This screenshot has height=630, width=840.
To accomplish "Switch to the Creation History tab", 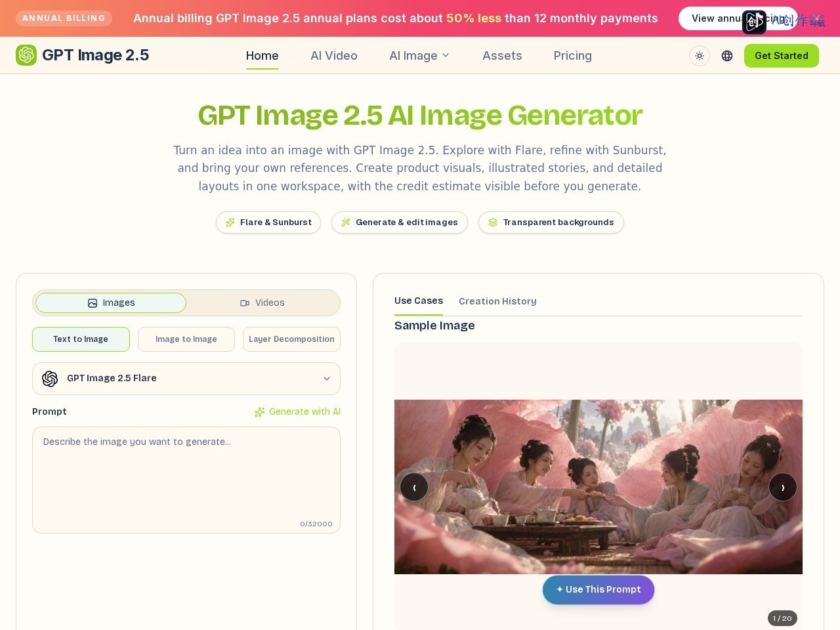I will point(497,301).
